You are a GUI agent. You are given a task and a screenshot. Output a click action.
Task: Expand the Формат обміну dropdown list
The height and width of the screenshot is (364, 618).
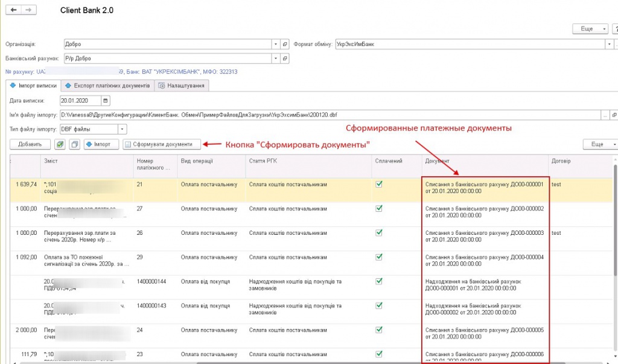pos(610,44)
